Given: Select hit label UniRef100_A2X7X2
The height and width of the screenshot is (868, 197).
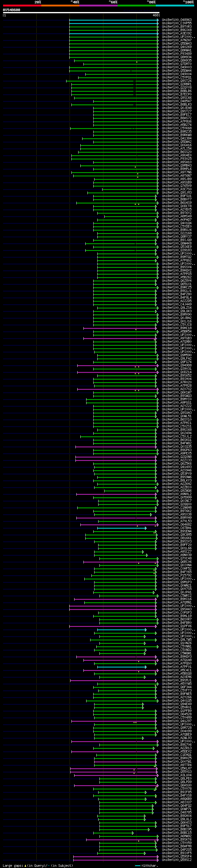Looking at the screenshot, I should click(x=176, y=389).
